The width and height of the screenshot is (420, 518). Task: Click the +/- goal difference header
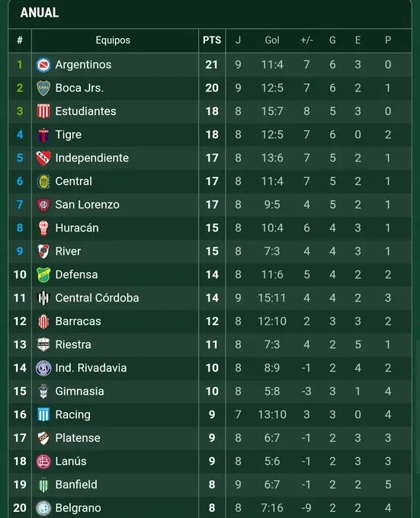coord(306,40)
